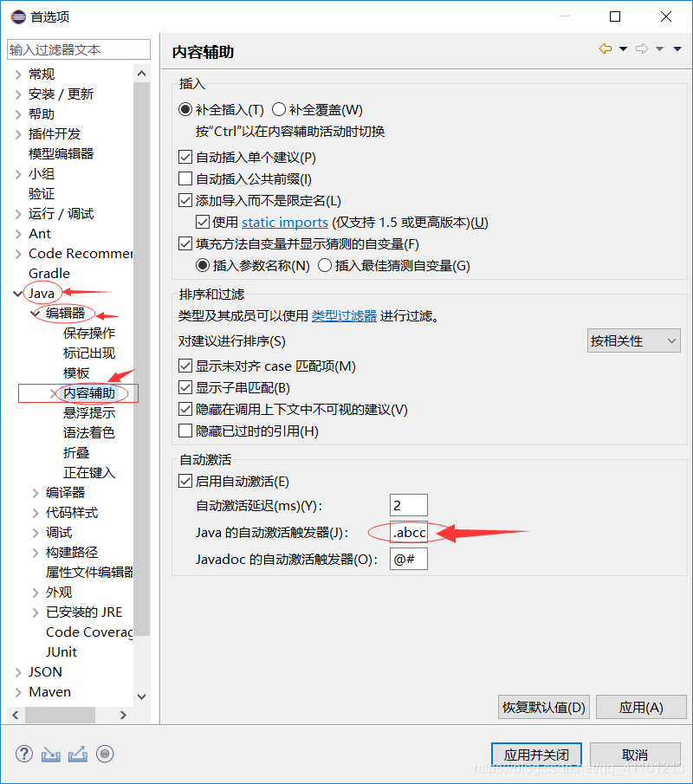This screenshot has width=693, height=784.
Task: Expand the 代码样式 tree node
Action: point(36,513)
